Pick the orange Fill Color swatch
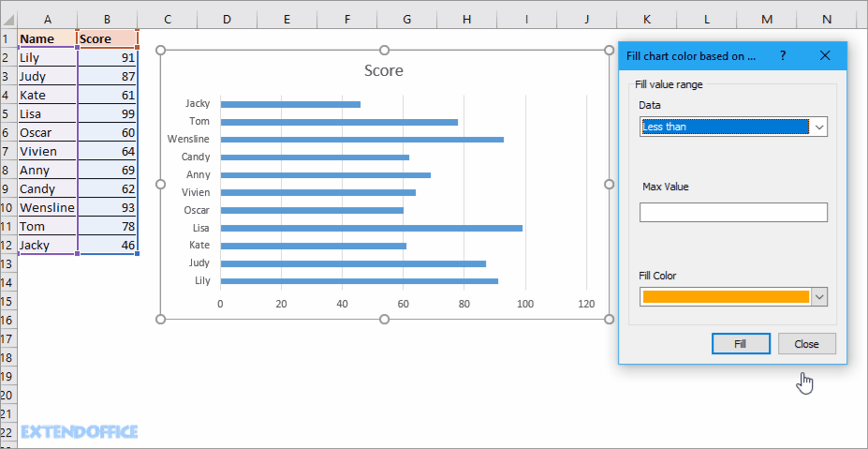The width and height of the screenshot is (868, 449). tap(725, 296)
